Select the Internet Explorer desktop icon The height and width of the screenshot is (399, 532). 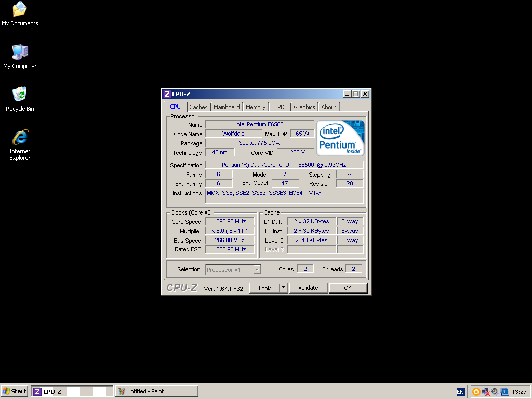[x=20, y=145]
